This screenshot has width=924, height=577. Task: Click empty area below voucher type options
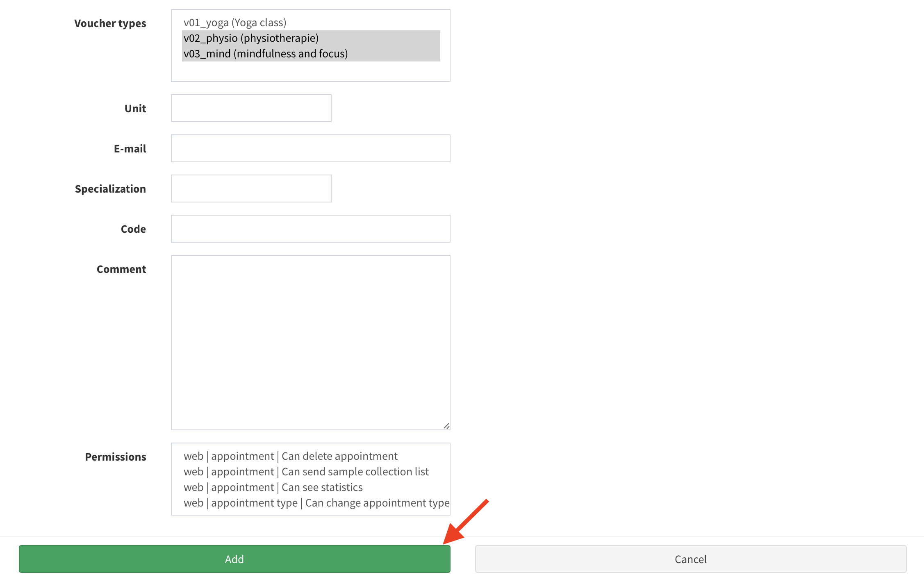pos(310,71)
